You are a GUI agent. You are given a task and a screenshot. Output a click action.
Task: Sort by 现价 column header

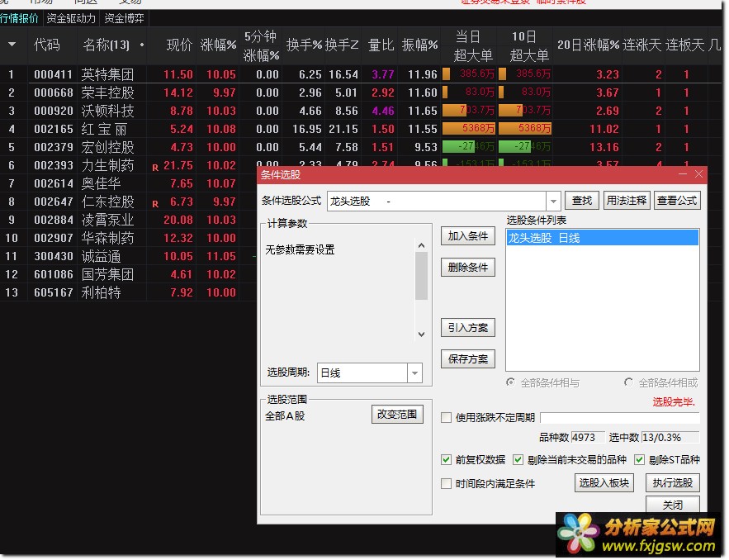click(x=179, y=45)
